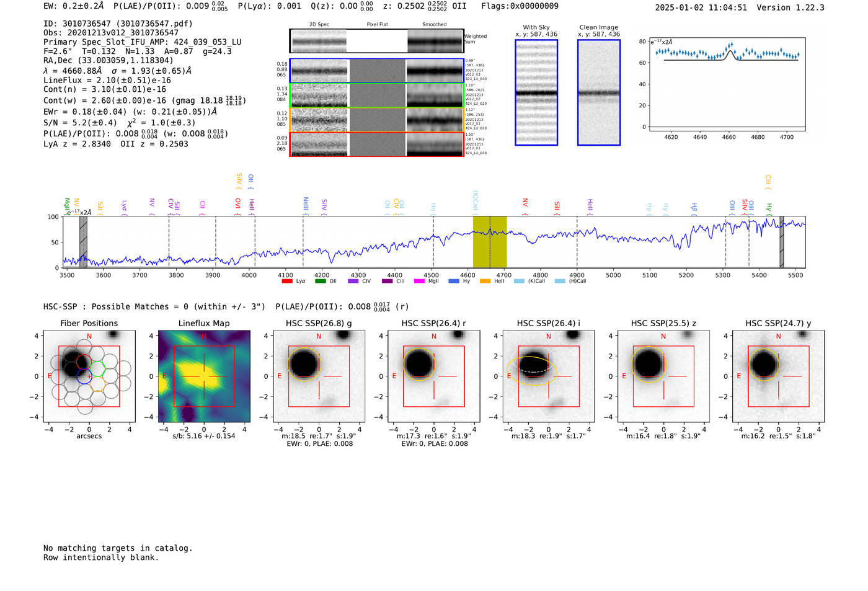Click the blue fiber circle in Fiber Positions

[x=84, y=376]
